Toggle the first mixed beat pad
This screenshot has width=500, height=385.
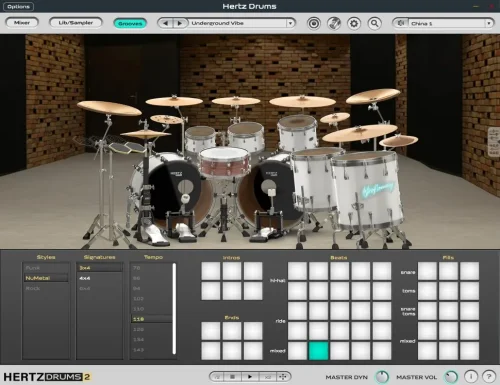coord(297,351)
